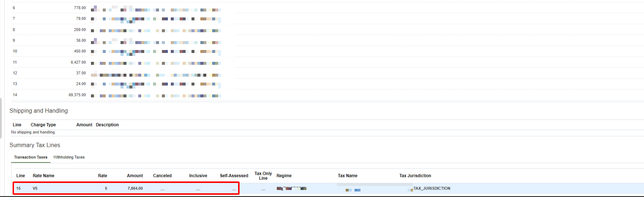Click the rate value 5 cell

click(106, 188)
